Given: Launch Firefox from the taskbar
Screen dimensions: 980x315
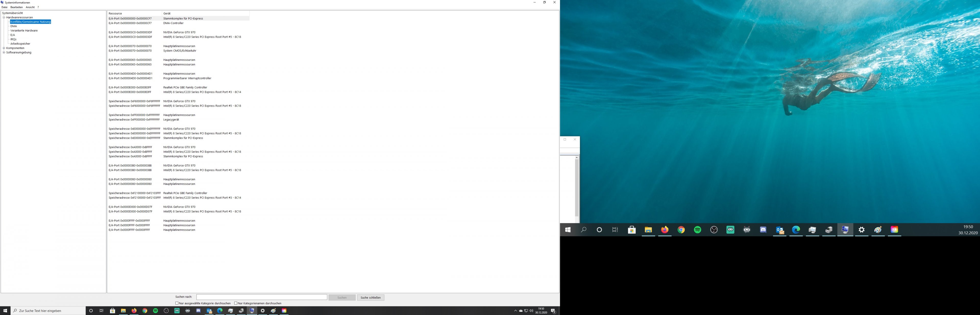Looking at the screenshot, I should (134, 310).
